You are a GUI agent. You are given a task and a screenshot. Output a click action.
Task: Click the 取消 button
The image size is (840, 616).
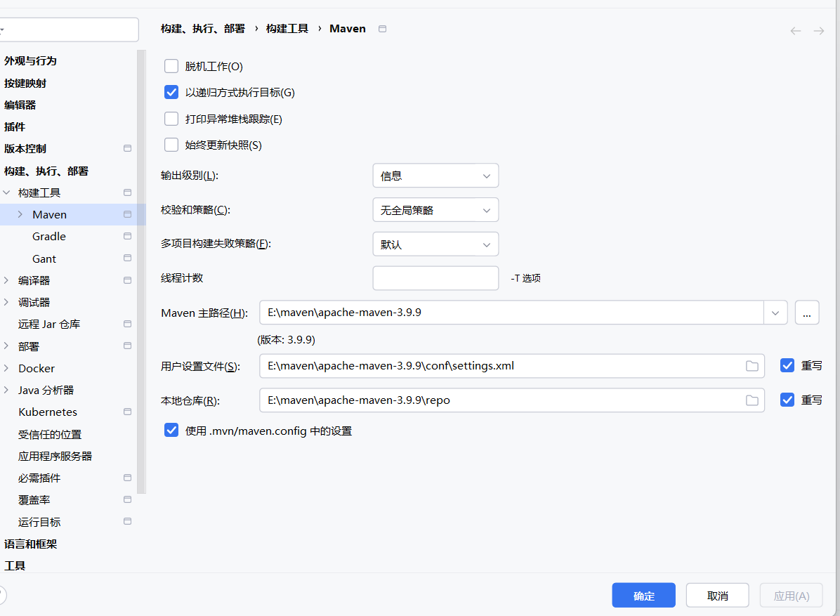[x=717, y=595]
